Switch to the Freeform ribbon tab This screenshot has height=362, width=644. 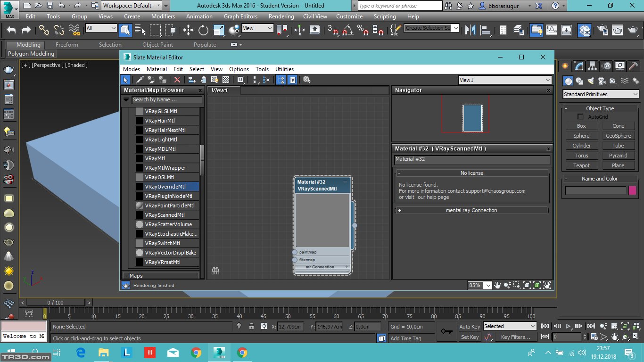(67, 45)
